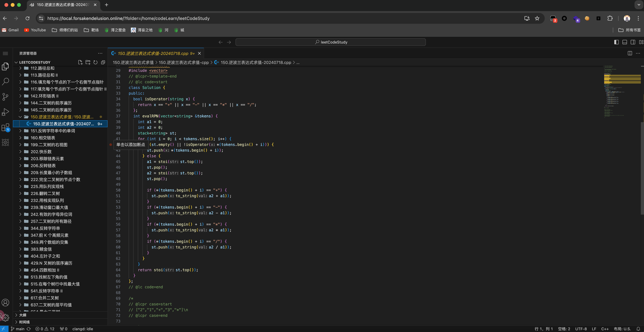Refresh the explorer file tree
This screenshot has width=644, height=332.
(95, 62)
